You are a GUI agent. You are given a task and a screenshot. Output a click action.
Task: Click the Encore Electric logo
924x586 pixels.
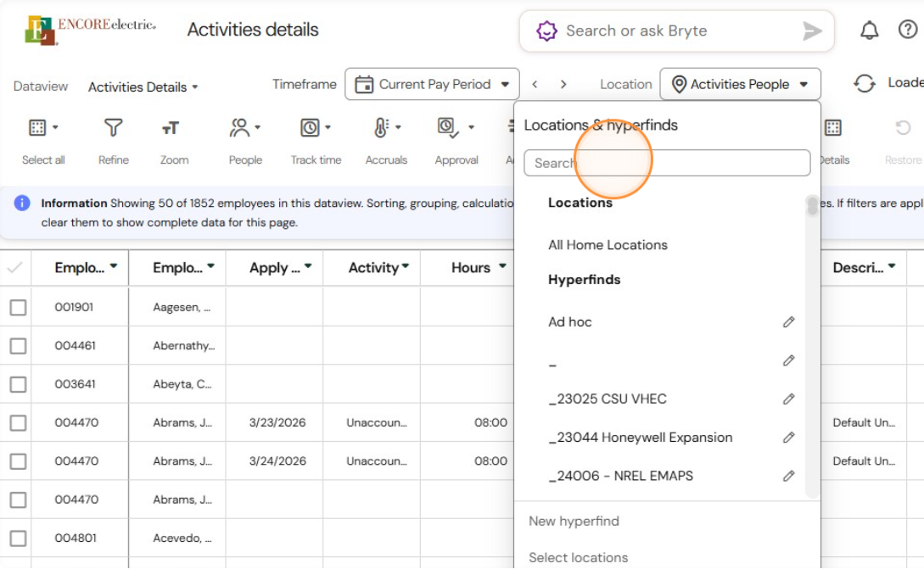coord(90,30)
